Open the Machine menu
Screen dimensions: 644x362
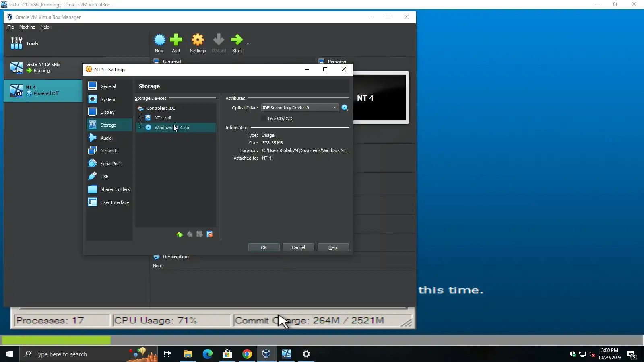pyautogui.click(x=27, y=27)
